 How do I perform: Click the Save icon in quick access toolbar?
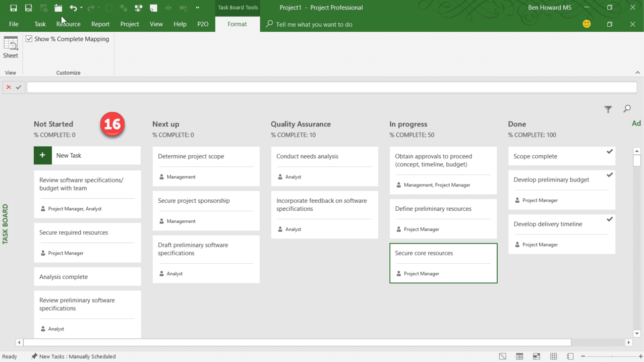(x=14, y=8)
